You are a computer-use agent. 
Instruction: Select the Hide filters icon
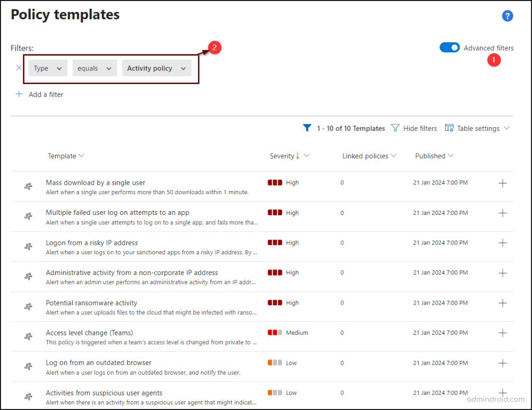[x=395, y=128]
